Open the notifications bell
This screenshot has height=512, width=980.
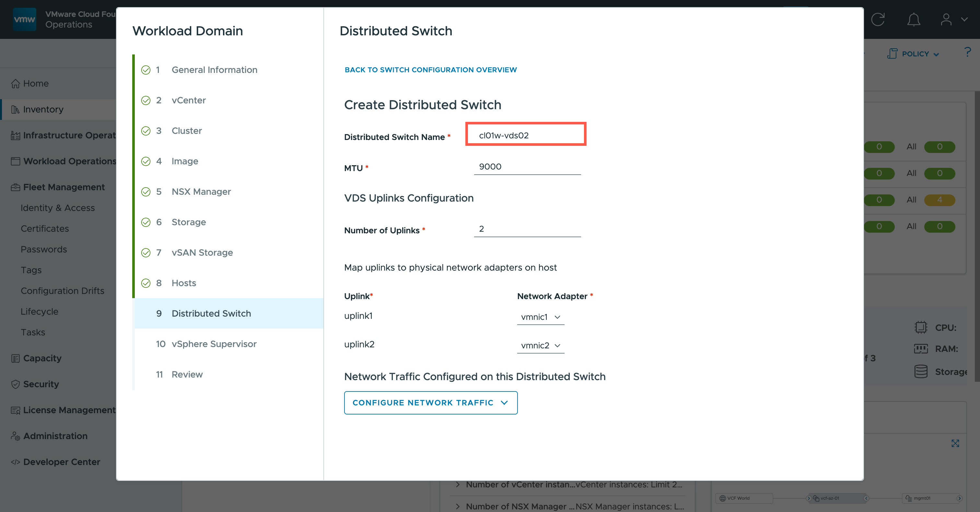914,19
